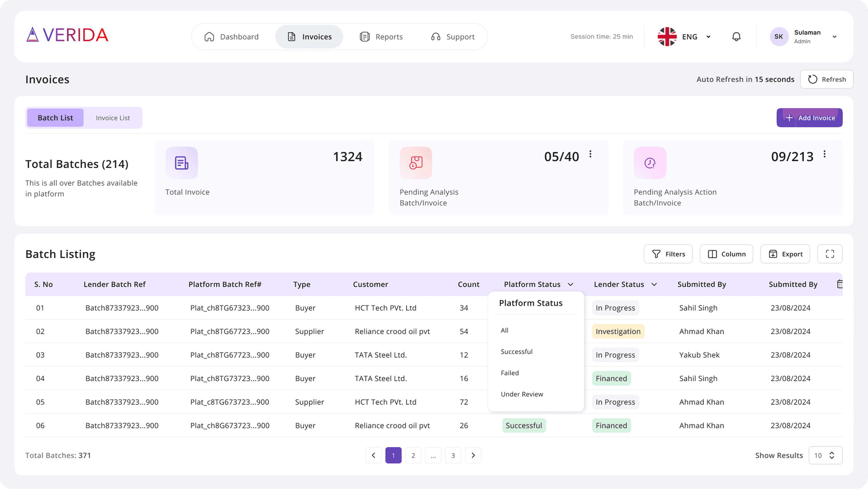Click the fullscreen expand icon
The height and width of the screenshot is (489, 868).
point(830,254)
